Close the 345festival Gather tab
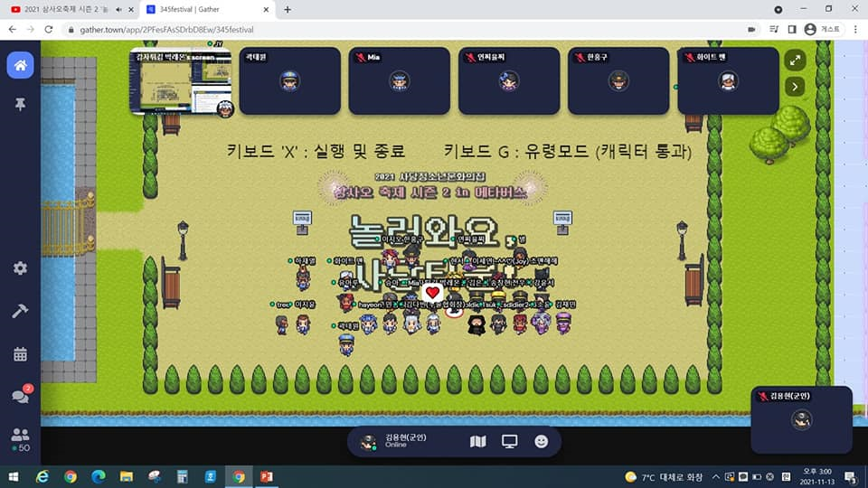 tap(266, 9)
